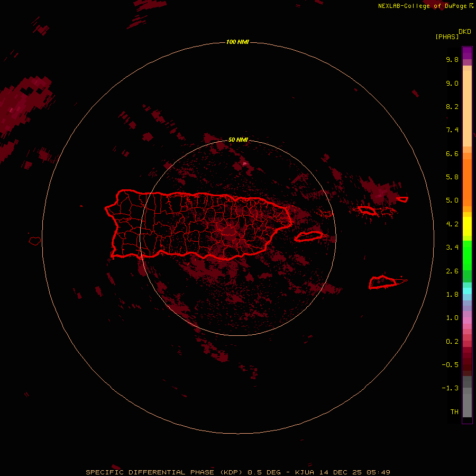Pick the yellow band of color bar
The height and width of the screenshot is (476, 476).
click(467, 226)
